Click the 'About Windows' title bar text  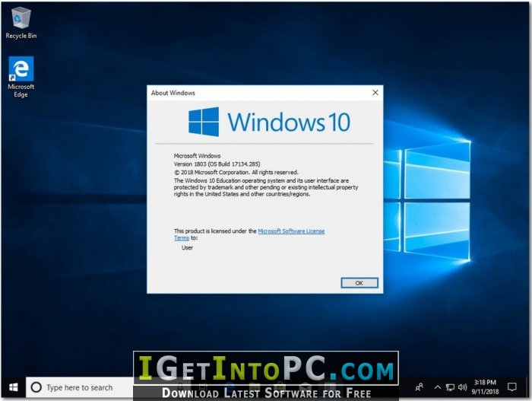coord(173,93)
